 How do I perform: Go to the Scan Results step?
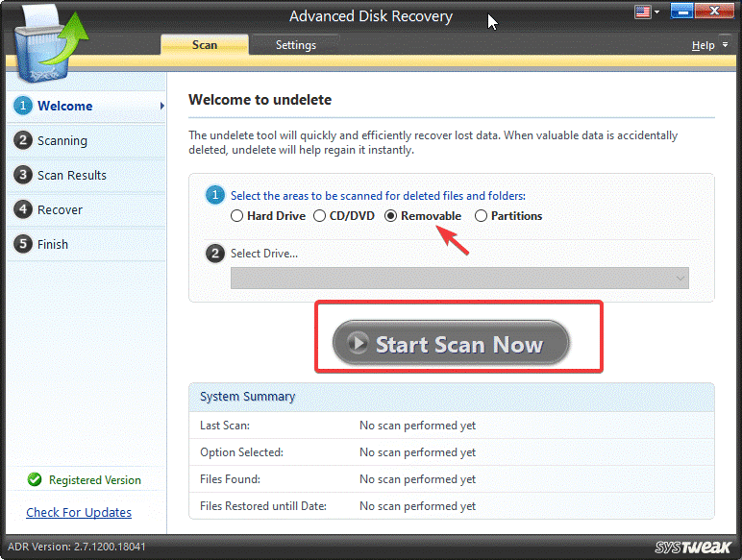pyautogui.click(x=87, y=175)
